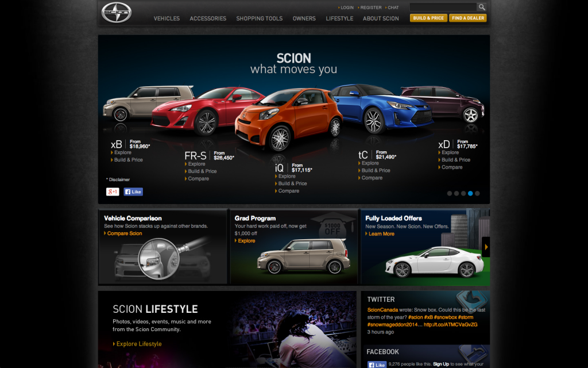Open the Grad Program xB image

pos(304,256)
